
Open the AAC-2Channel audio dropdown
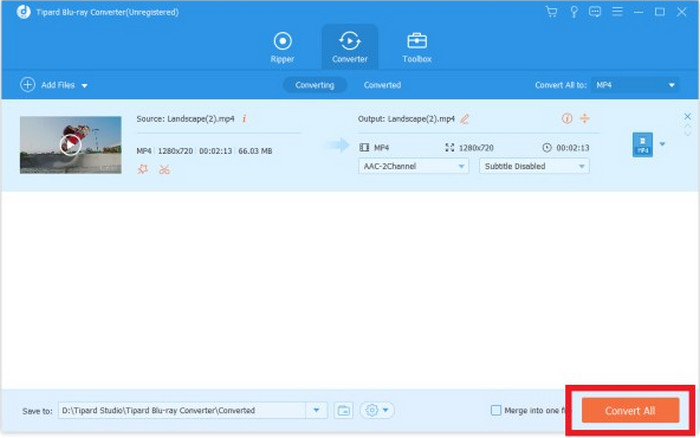[x=413, y=166]
